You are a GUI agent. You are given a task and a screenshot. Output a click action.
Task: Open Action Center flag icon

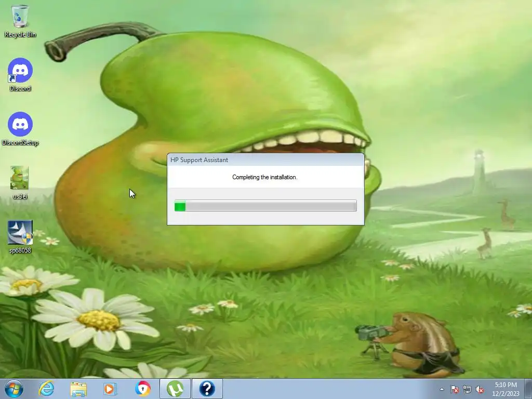(455, 389)
